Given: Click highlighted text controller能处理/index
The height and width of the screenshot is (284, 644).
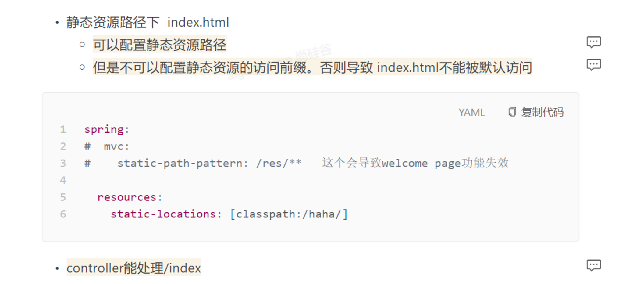Looking at the screenshot, I should [133, 268].
